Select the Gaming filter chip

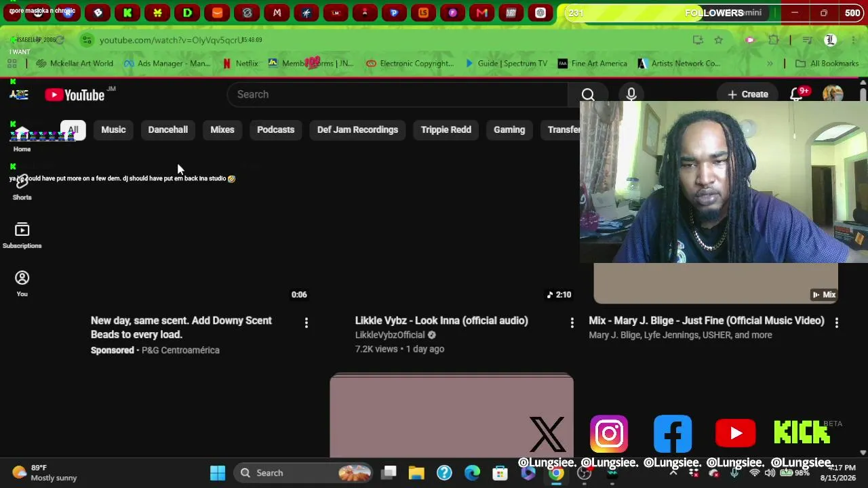click(x=509, y=129)
